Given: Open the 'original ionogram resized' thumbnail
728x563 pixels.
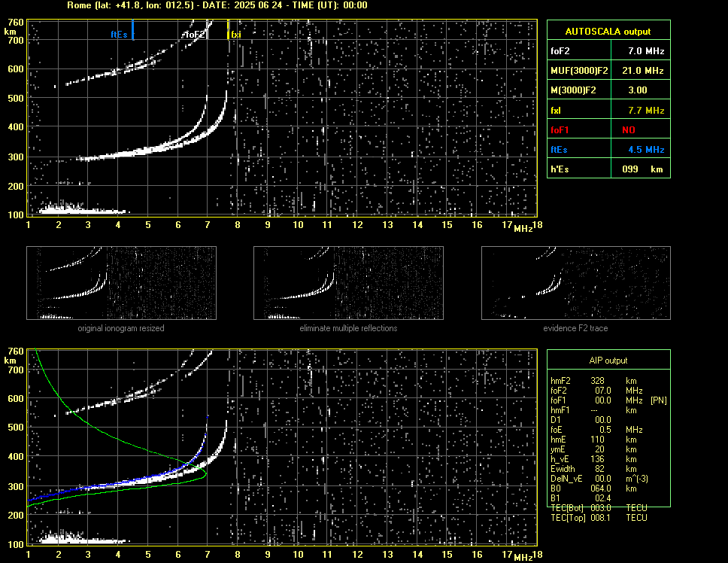Looking at the screenshot, I should coord(121,283).
